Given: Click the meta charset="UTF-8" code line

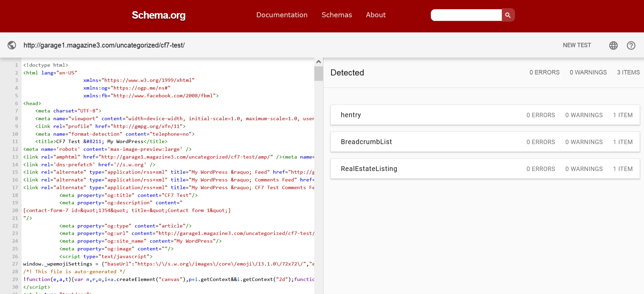Looking at the screenshot, I should click(x=68, y=111).
